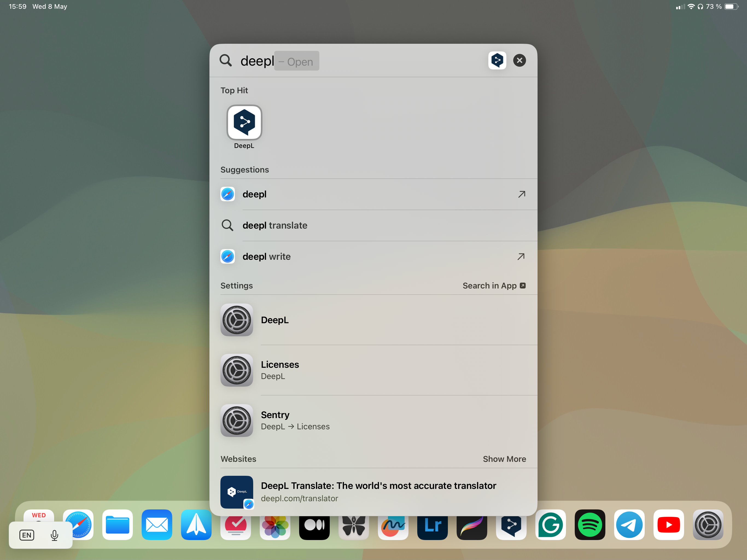
Task: Open DeepL Translate website result
Action: 378,491
